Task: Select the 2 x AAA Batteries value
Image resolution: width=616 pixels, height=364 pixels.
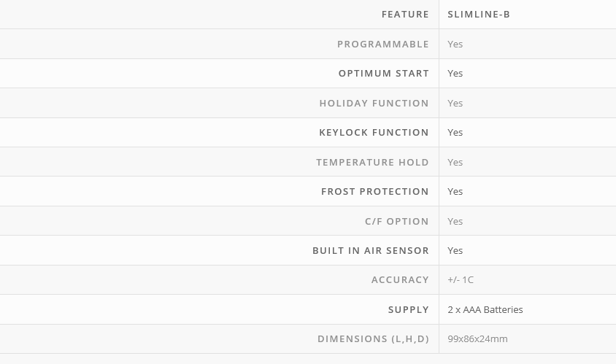Action: point(485,310)
